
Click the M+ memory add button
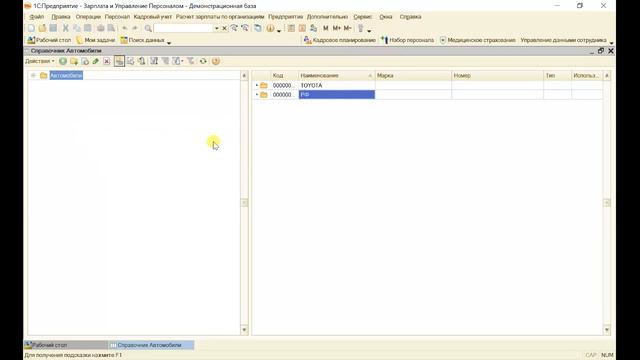pyautogui.click(x=336, y=28)
